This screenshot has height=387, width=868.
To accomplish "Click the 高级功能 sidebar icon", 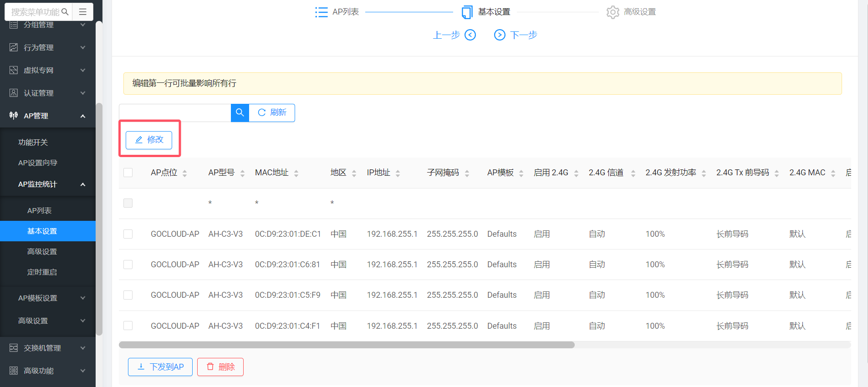I will click(14, 371).
